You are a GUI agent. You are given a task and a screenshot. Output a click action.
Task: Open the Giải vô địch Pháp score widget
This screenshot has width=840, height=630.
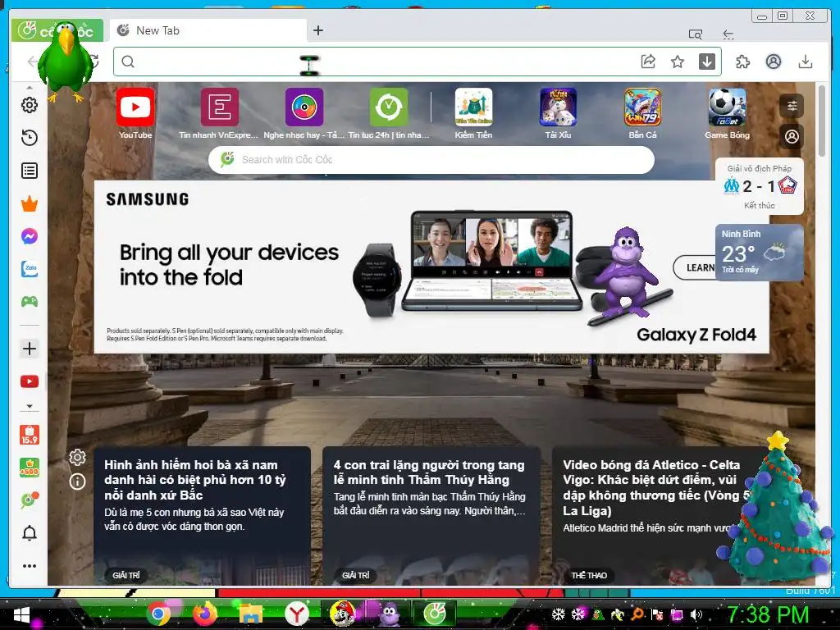[x=759, y=186]
